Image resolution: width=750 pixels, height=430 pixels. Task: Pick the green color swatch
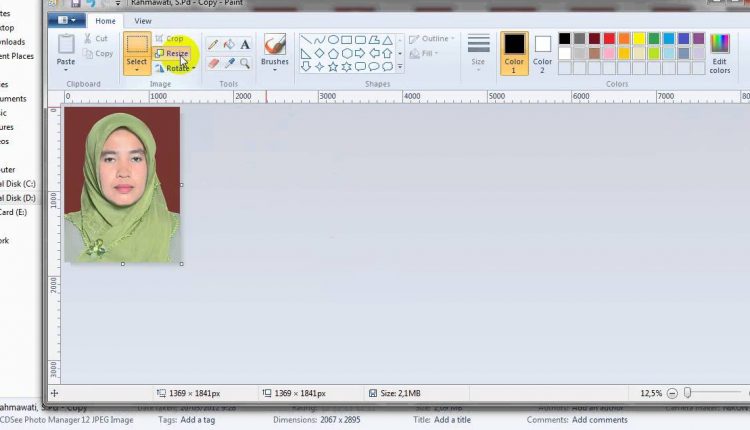pyautogui.click(x=653, y=39)
